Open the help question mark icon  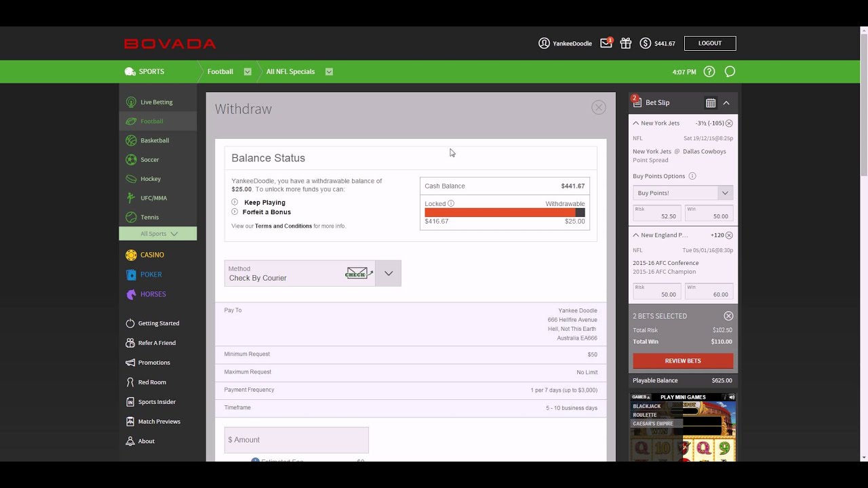(x=709, y=72)
